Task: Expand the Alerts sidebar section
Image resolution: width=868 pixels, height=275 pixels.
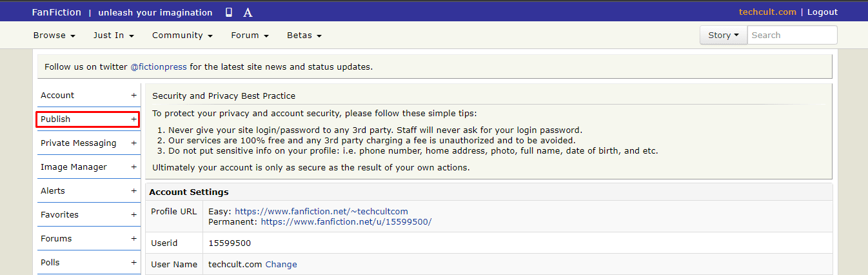Action: coord(88,191)
